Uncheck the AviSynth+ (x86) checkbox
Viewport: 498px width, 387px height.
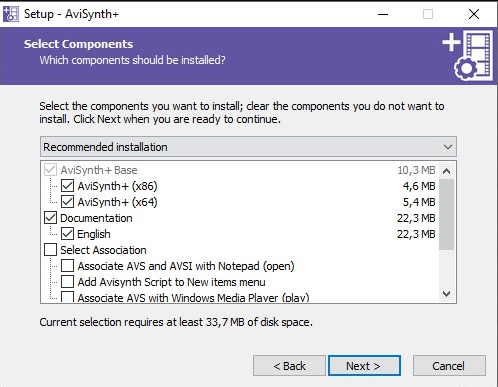[x=67, y=186]
